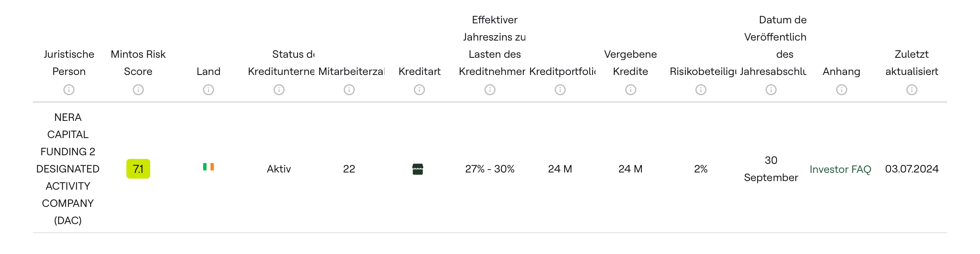
Task: Click info icon under Zuletzt aktualisiert
Action: 912,90
